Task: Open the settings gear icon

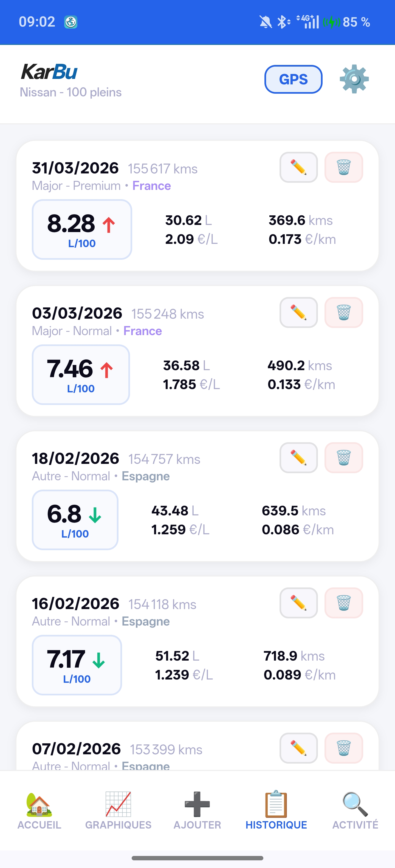Action: pos(354,79)
